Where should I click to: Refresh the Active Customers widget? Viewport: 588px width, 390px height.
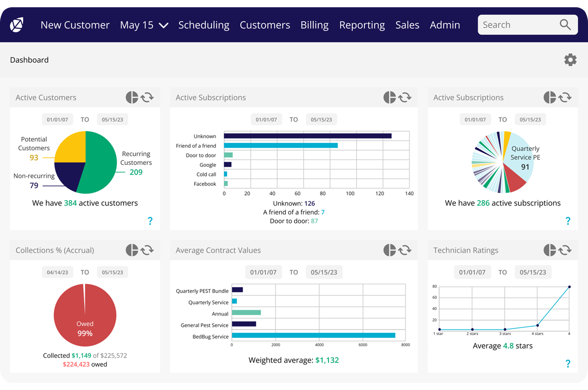tap(147, 97)
